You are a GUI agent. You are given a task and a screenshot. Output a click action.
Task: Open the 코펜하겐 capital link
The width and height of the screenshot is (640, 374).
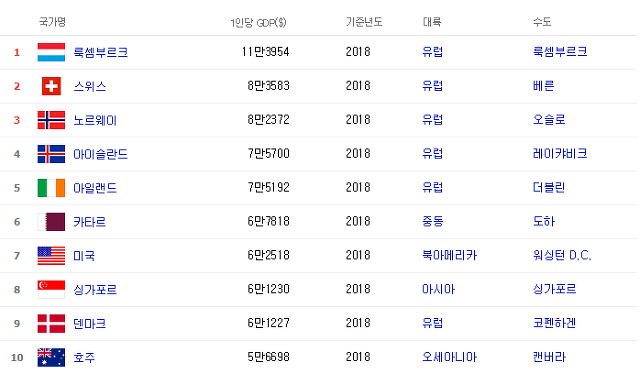click(554, 323)
